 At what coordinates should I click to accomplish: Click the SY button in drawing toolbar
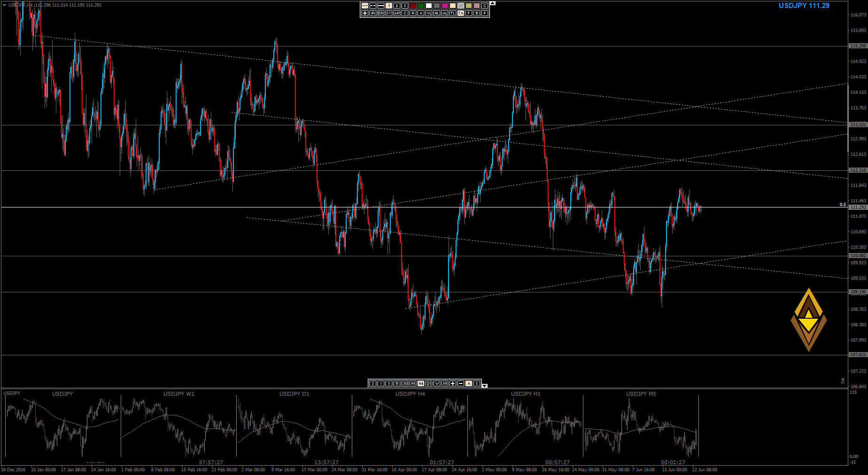389,13
